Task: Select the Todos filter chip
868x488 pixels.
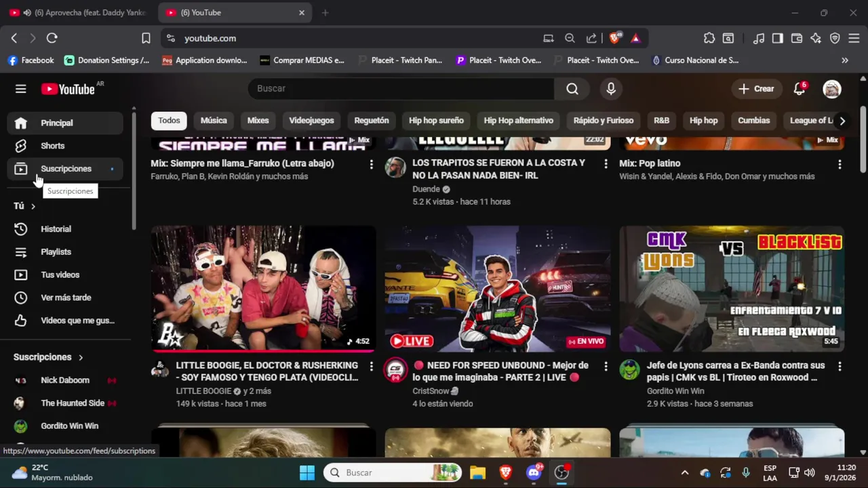Action: click(x=169, y=121)
